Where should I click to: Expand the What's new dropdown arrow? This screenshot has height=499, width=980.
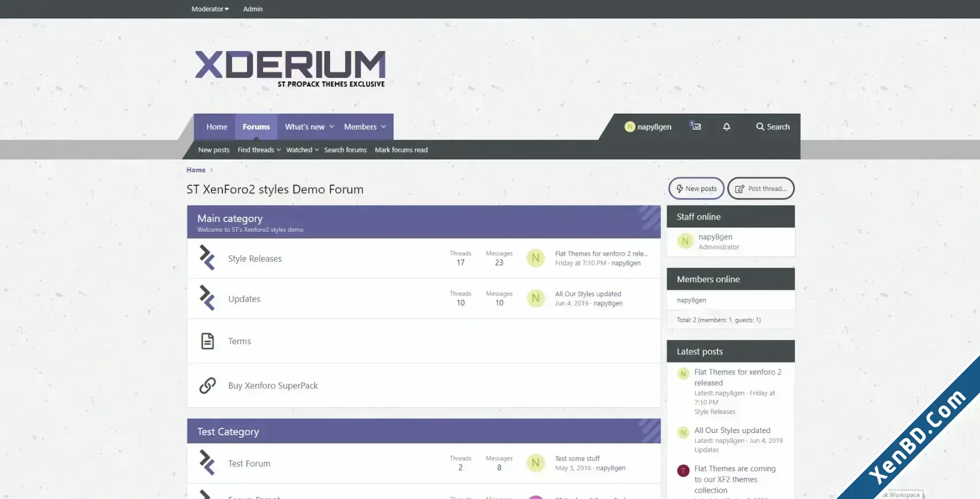pos(331,127)
